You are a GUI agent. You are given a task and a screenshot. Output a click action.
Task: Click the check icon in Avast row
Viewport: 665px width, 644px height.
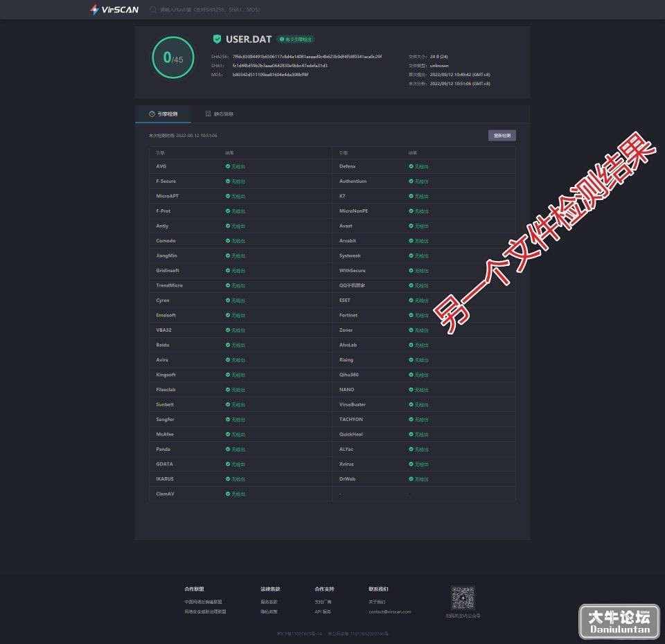(411, 226)
